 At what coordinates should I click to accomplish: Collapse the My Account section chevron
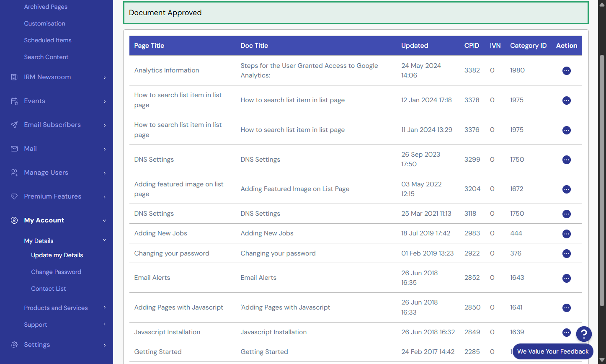click(105, 221)
